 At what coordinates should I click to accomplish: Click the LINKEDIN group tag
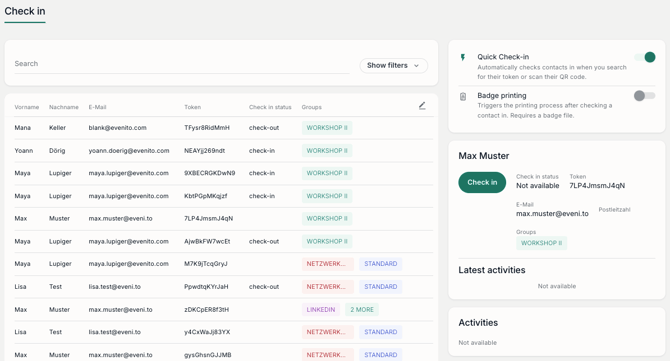[x=320, y=310]
